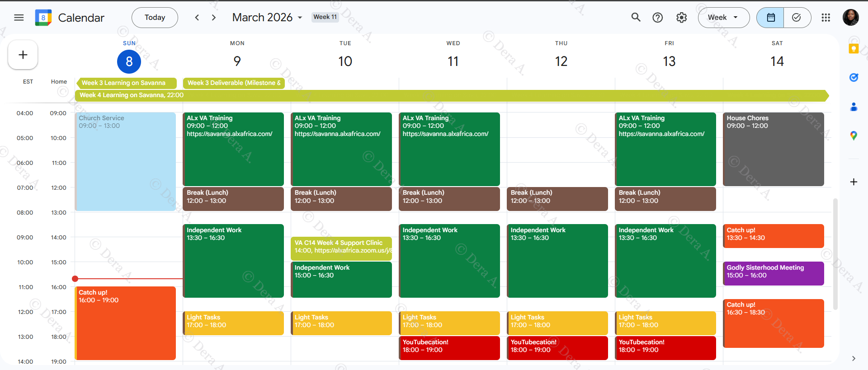Click the vertical calendar scrollbar
Screen dimensions: 868x370
coord(835,254)
